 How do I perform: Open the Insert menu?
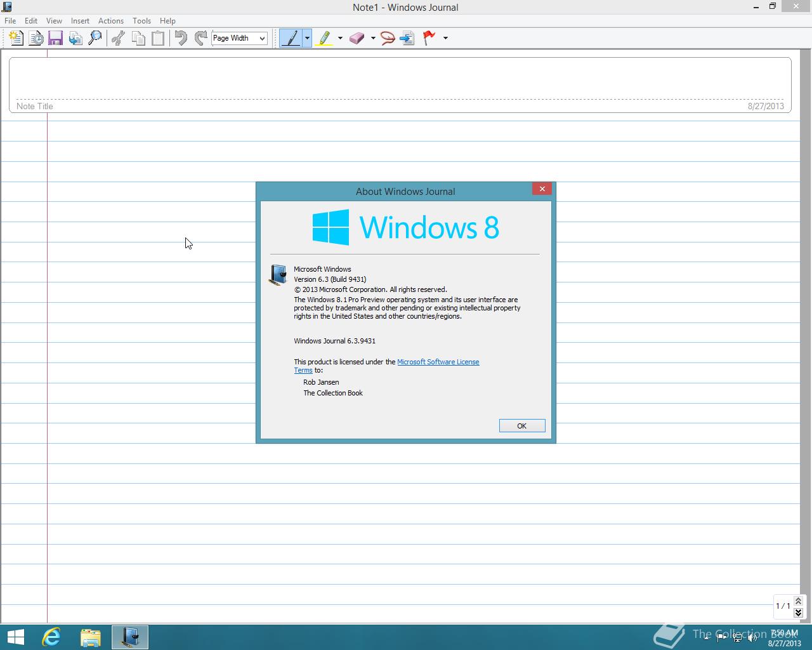(x=80, y=21)
